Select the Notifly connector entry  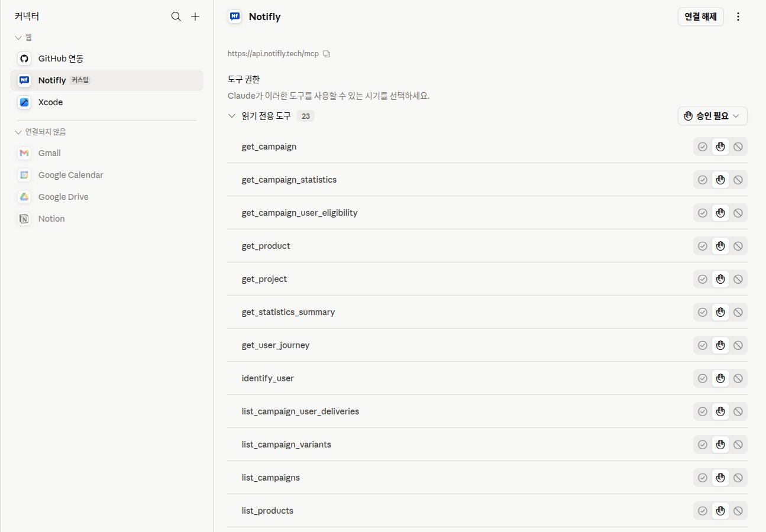pyautogui.click(x=106, y=80)
